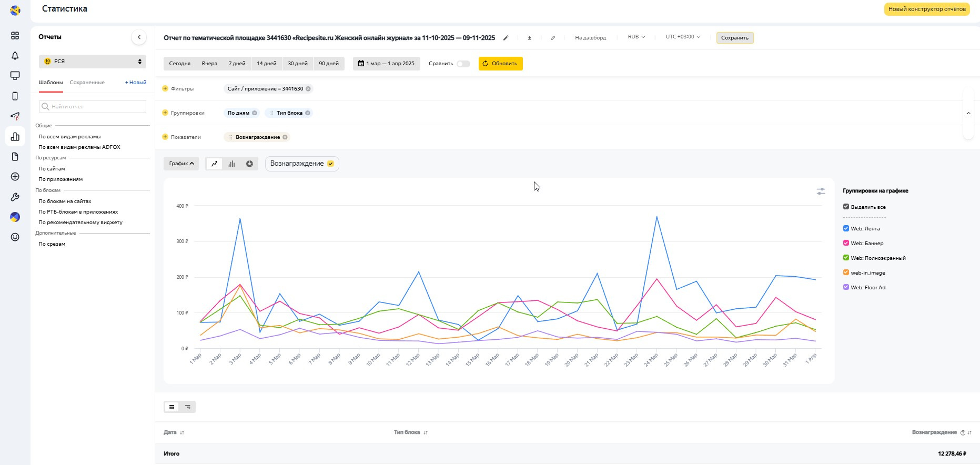Select the line chart view icon
This screenshot has height=465, width=980.
tap(215, 164)
